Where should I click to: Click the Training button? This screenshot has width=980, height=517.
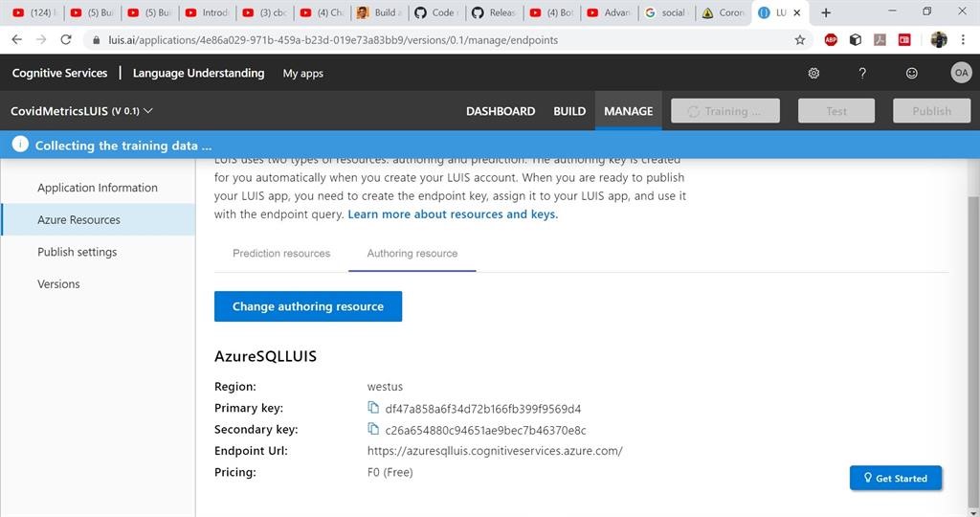click(x=725, y=111)
